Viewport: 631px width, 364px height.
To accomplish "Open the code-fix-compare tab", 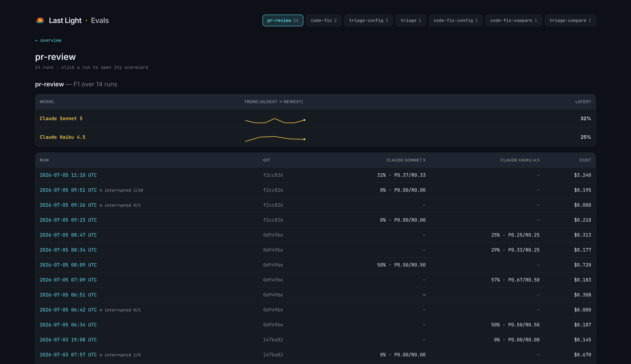I will pyautogui.click(x=513, y=20).
